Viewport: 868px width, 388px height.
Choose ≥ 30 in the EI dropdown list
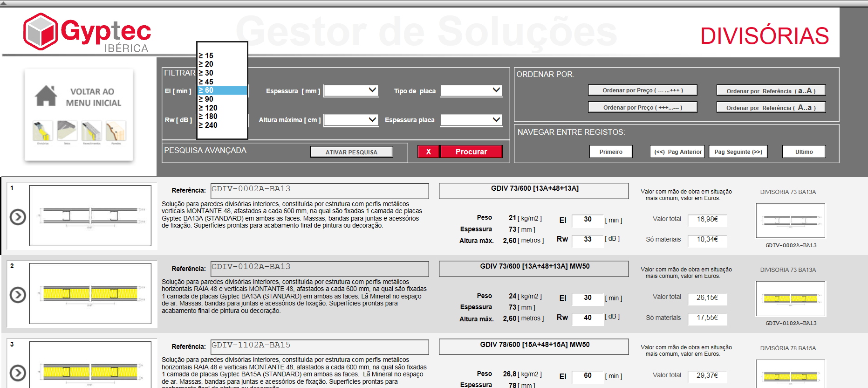point(222,73)
